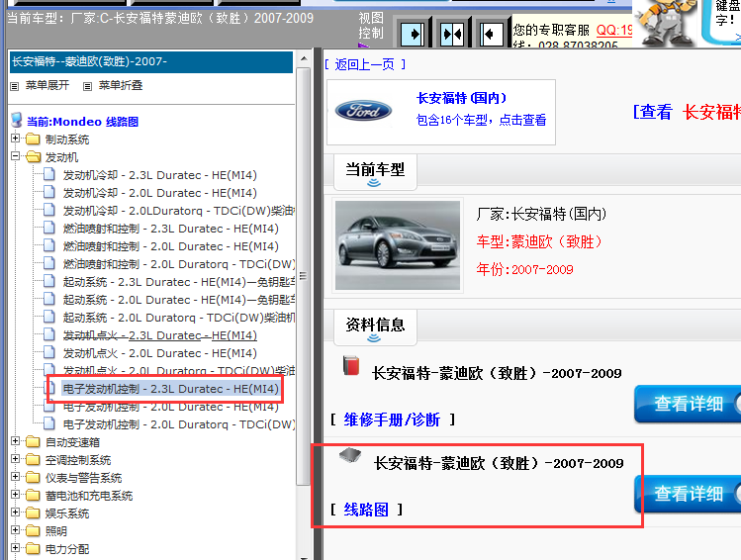Image resolution: width=741 pixels, height=560 pixels.
Task: Click the center-split view control button
Action: pos(452,34)
